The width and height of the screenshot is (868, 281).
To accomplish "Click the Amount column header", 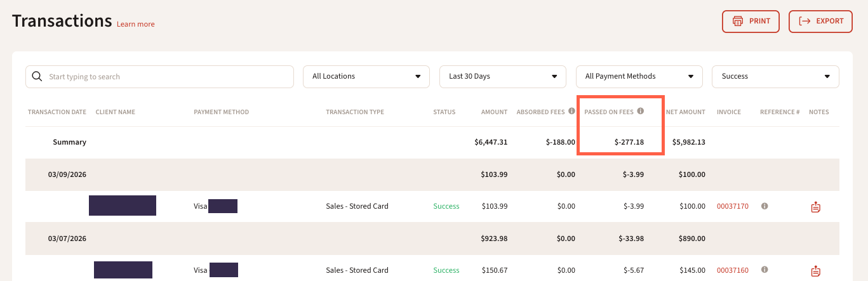I will [494, 112].
